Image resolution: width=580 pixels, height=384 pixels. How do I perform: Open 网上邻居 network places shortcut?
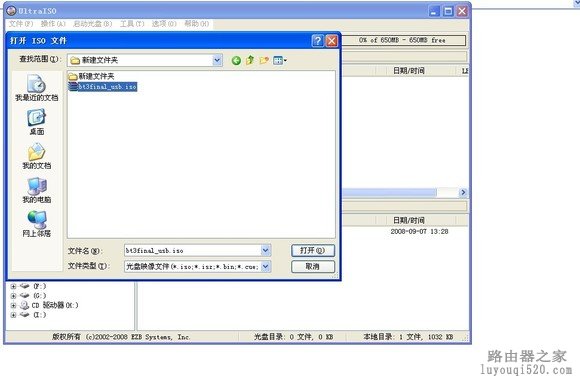(x=36, y=224)
